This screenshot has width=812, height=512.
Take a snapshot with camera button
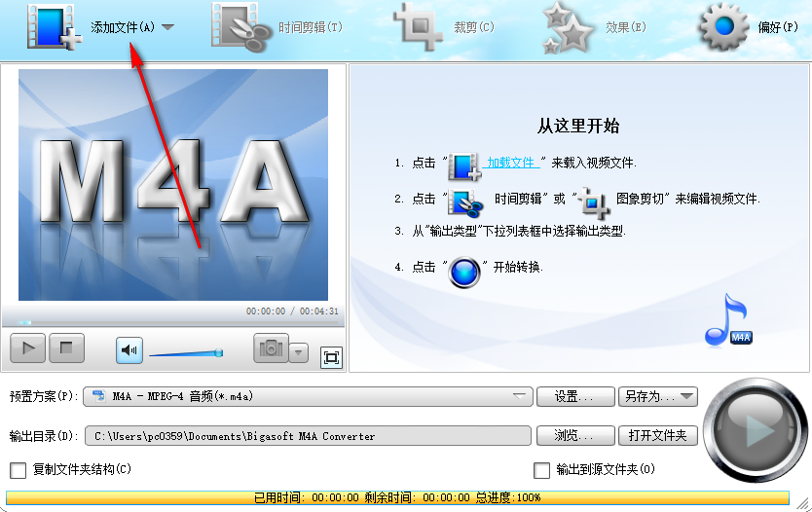pyautogui.click(x=271, y=348)
